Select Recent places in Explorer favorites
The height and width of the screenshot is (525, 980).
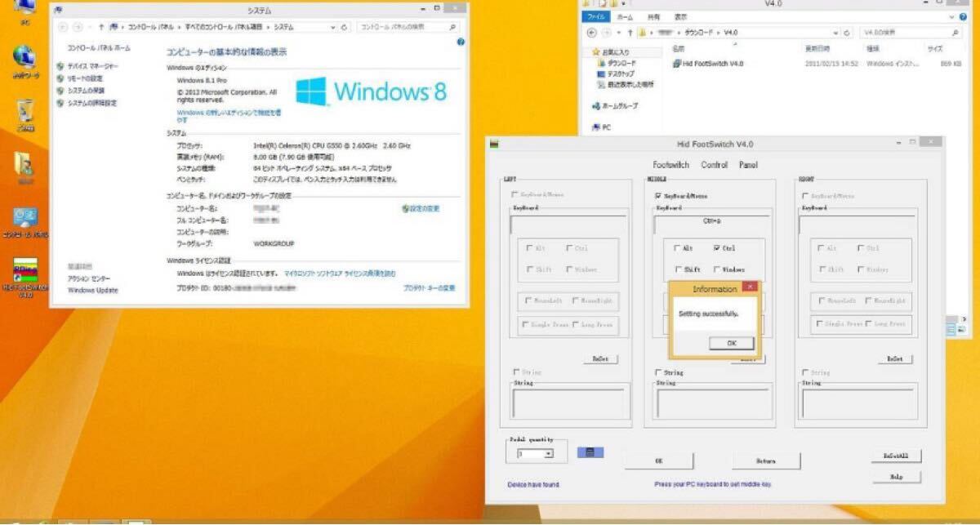tap(625, 84)
